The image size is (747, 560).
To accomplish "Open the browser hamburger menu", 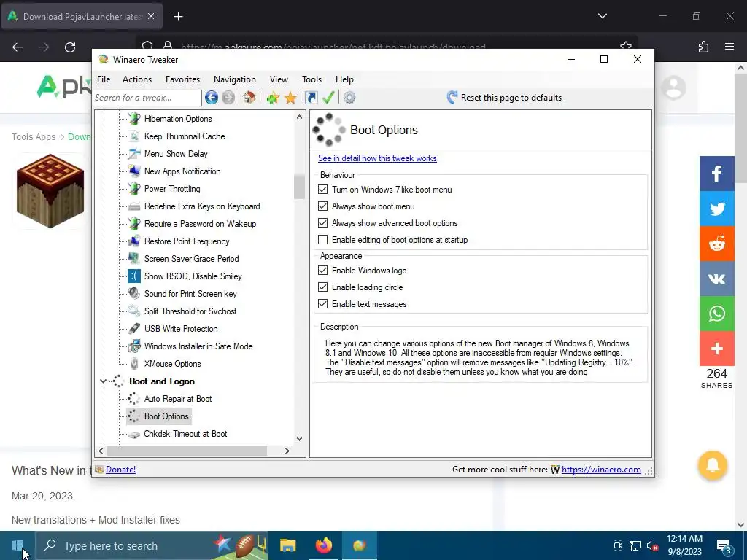I will point(729,47).
